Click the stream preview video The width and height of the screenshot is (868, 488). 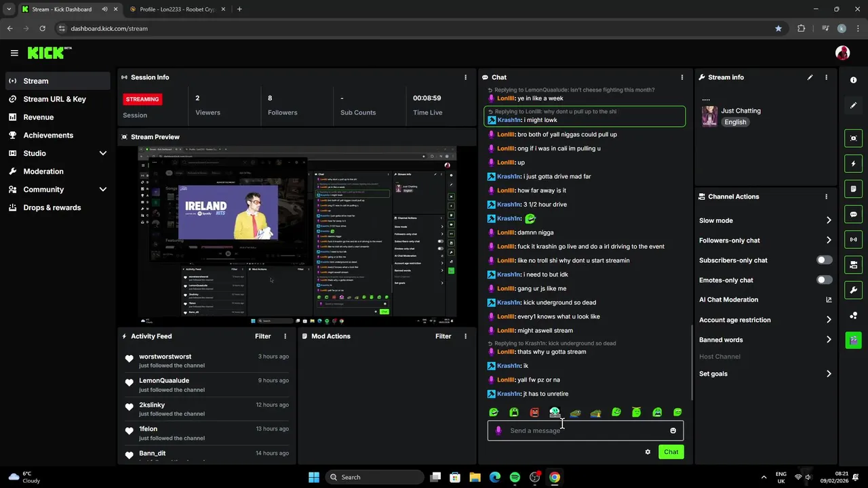point(297,235)
